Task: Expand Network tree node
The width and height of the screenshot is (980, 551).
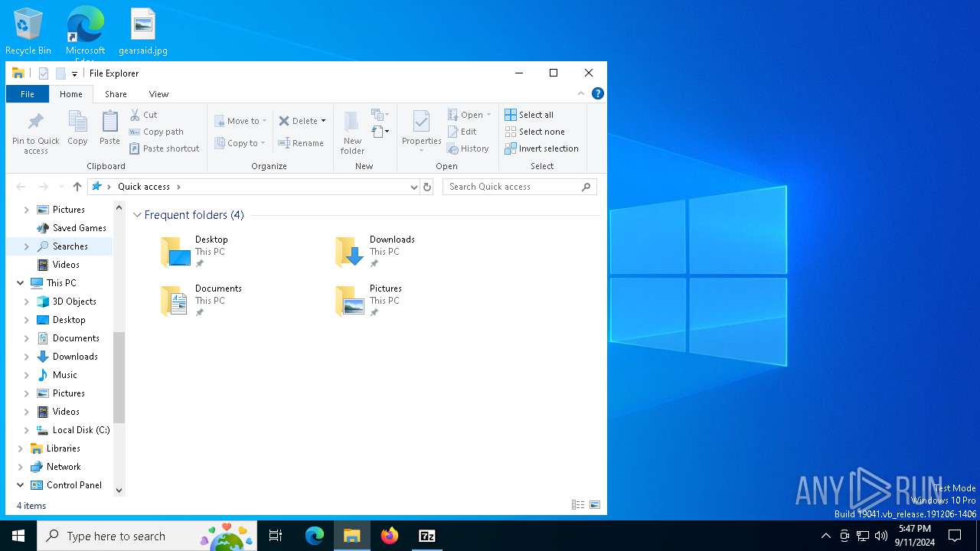Action: pos(21,467)
